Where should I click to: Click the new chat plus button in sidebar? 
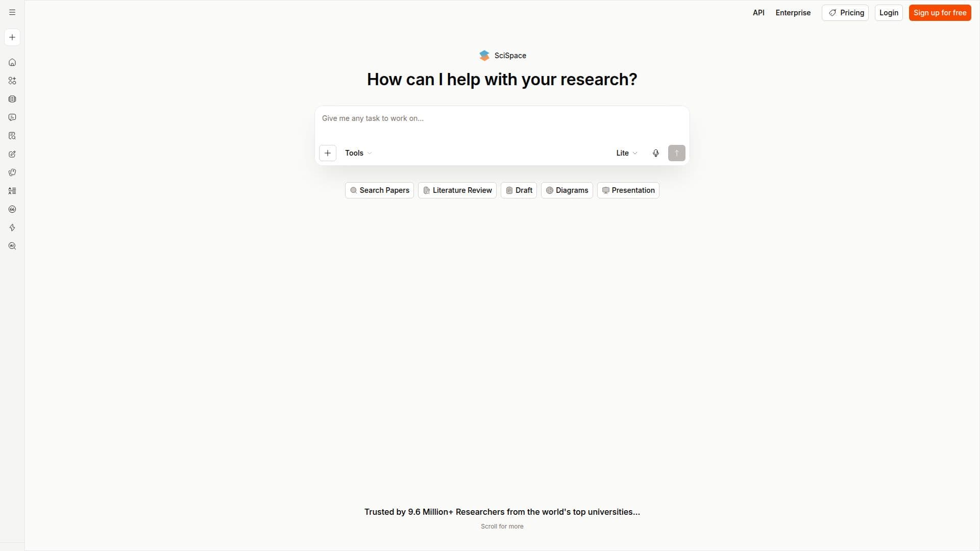click(12, 37)
